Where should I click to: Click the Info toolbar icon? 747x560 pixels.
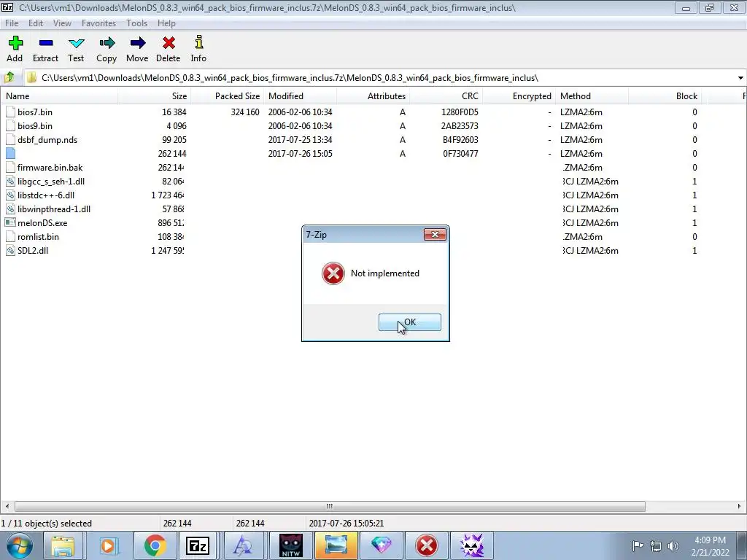point(198,42)
